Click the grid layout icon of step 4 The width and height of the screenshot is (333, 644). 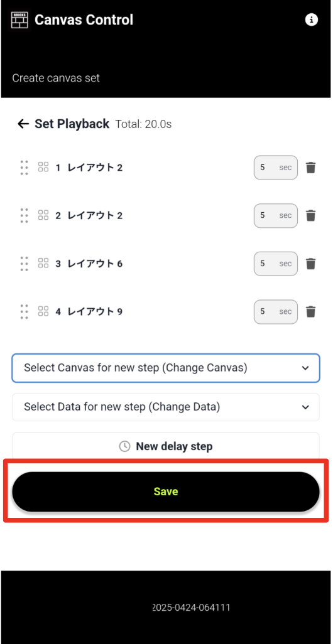pos(43,311)
